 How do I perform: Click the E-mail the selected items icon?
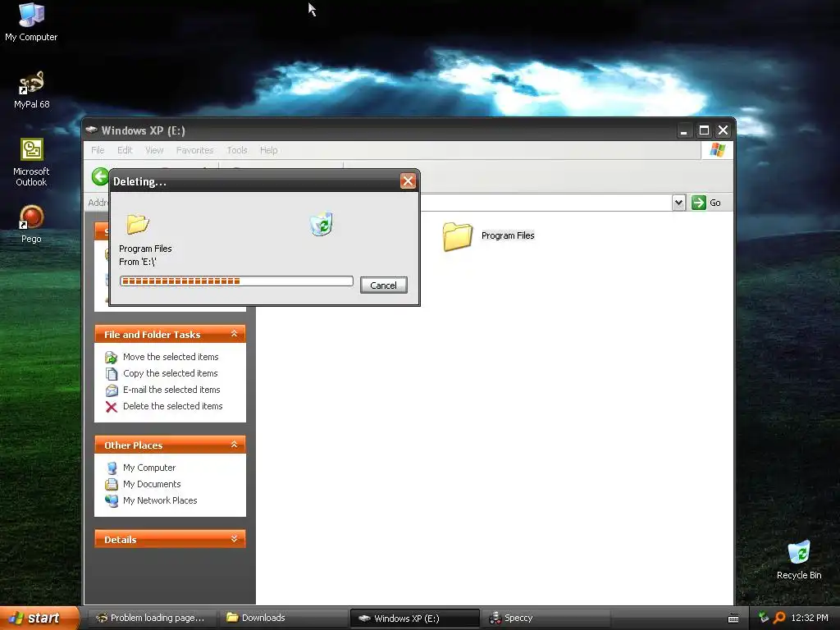click(x=111, y=390)
